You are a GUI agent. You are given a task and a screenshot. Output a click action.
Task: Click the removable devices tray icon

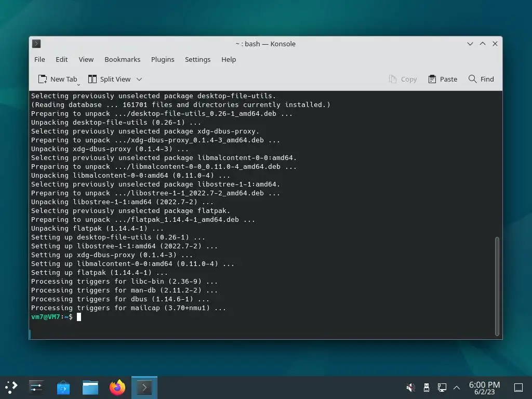427,387
